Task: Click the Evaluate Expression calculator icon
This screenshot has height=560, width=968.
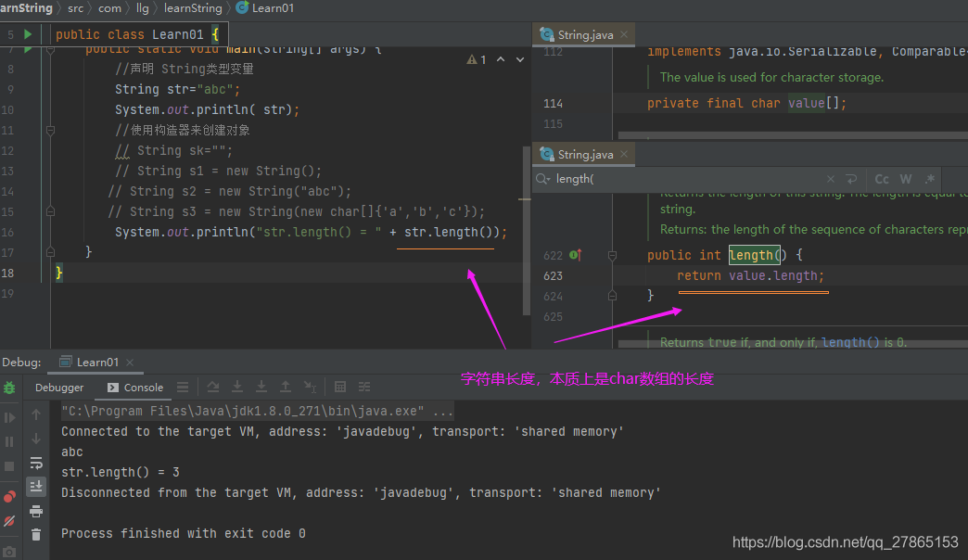Action: 340,387
